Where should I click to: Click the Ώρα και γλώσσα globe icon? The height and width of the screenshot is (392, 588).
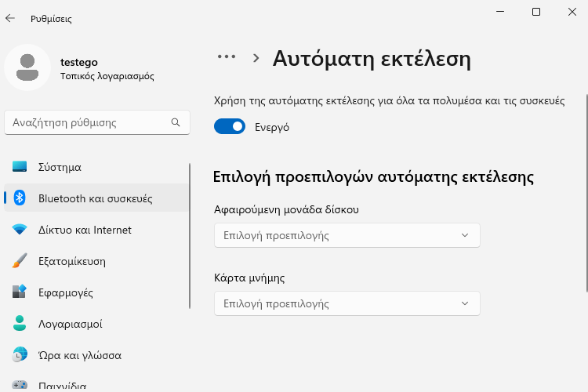(20, 355)
